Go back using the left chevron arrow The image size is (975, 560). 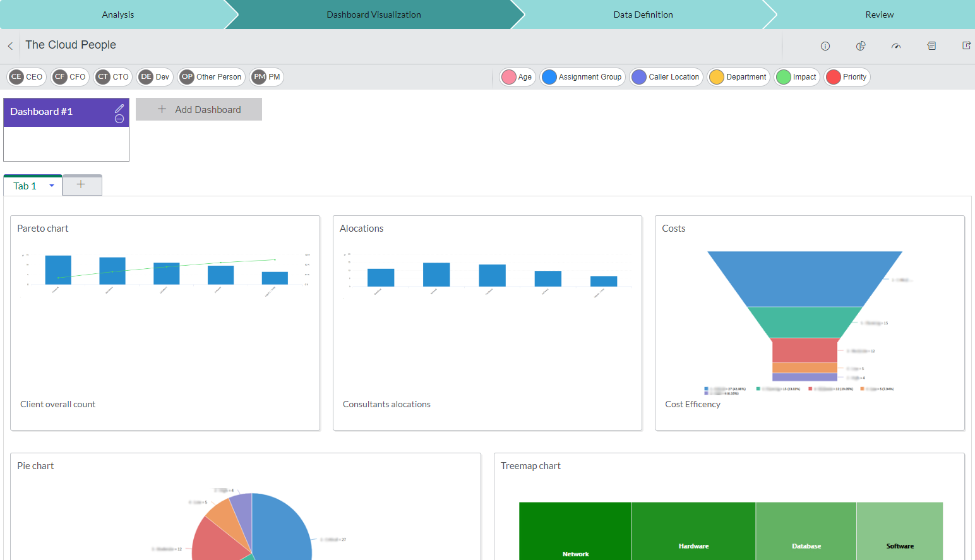pyautogui.click(x=10, y=46)
